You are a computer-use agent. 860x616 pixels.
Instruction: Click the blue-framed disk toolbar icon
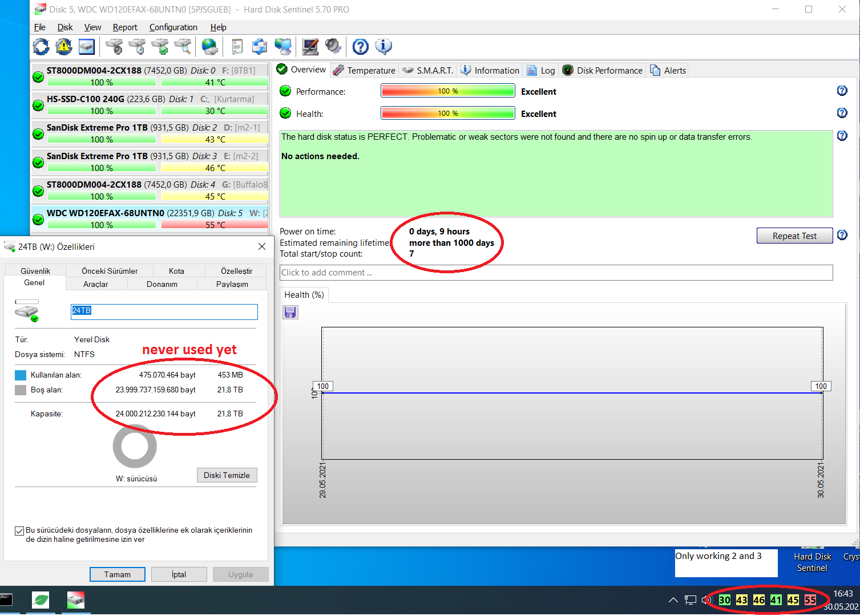[x=87, y=46]
